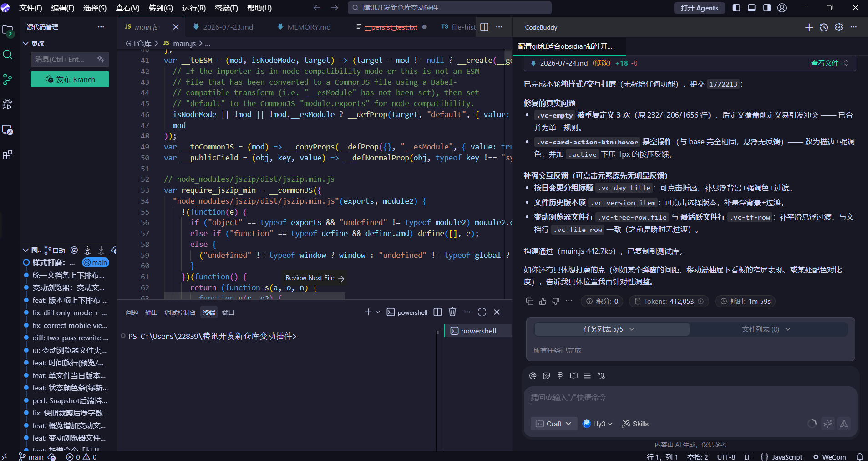The height and width of the screenshot is (461, 868).
Task: Click the title bar search box
Action: tap(450, 8)
